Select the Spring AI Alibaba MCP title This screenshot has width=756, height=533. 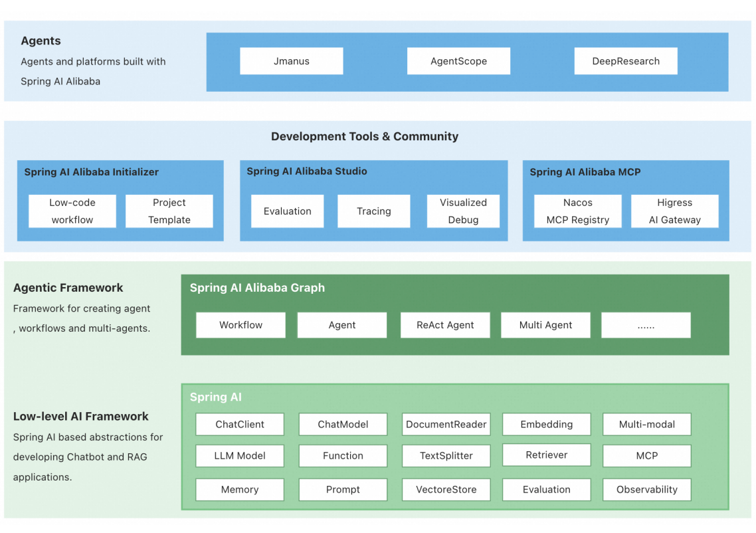pos(585,171)
